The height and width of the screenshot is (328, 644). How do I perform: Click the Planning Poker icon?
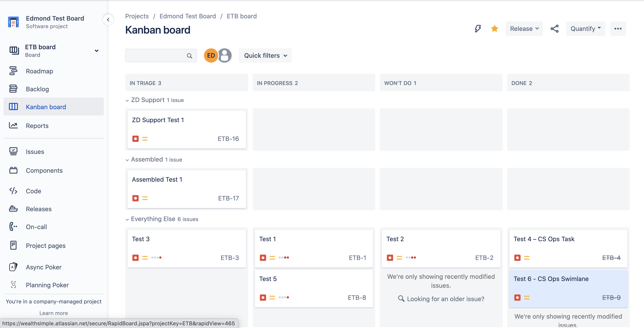pyautogui.click(x=13, y=284)
